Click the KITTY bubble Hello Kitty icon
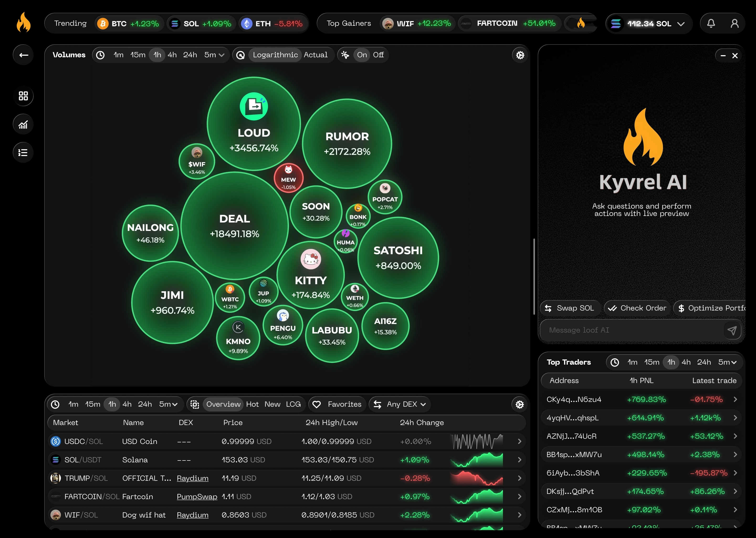Image resolution: width=756 pixels, height=538 pixels. click(x=311, y=259)
